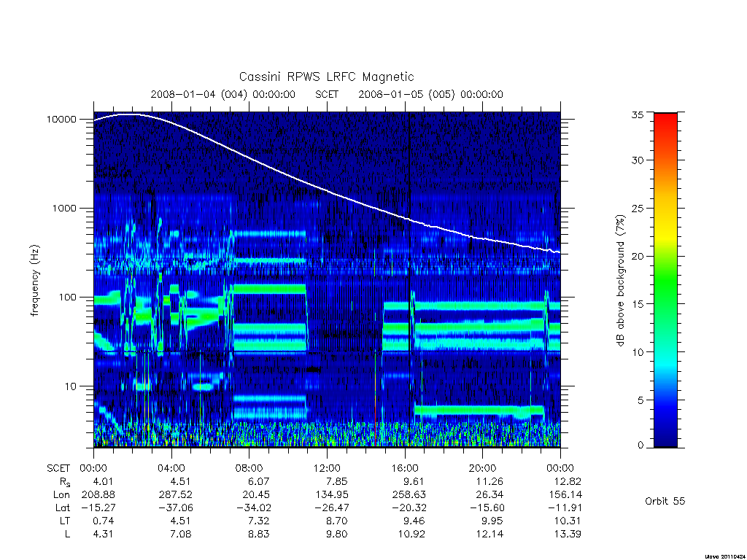
Task: Click L value 8.83
Action: [x=259, y=534]
